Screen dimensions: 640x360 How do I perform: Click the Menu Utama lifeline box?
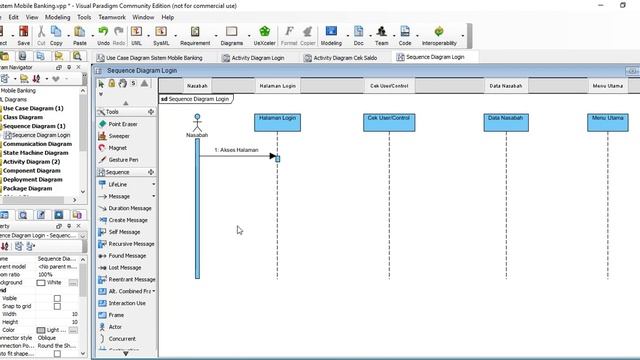coord(608,122)
